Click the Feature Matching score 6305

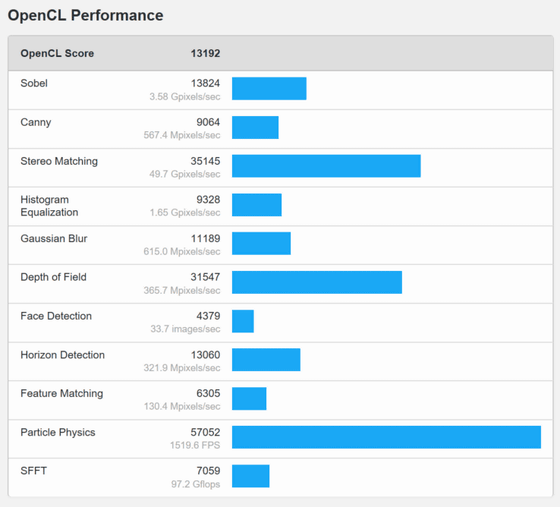pos(208,393)
